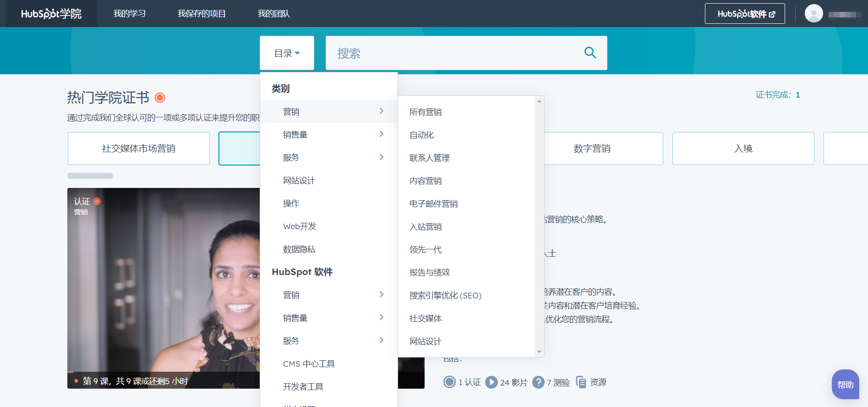Click the scroll-down arrow in the submenu

click(539, 352)
